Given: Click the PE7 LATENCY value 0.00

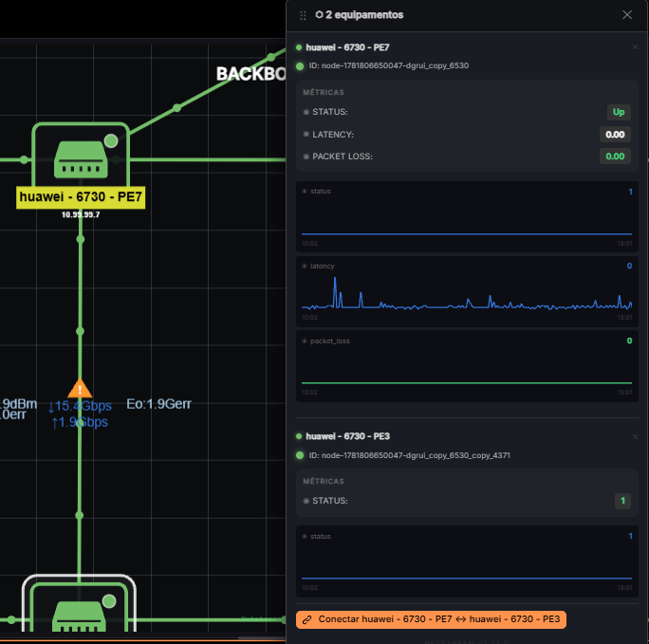Looking at the screenshot, I should point(615,135).
